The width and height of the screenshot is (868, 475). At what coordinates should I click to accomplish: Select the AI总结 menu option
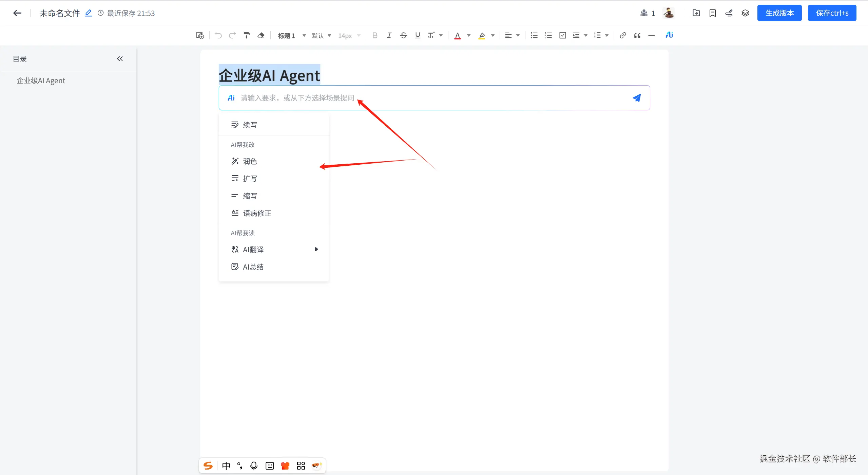(x=253, y=267)
